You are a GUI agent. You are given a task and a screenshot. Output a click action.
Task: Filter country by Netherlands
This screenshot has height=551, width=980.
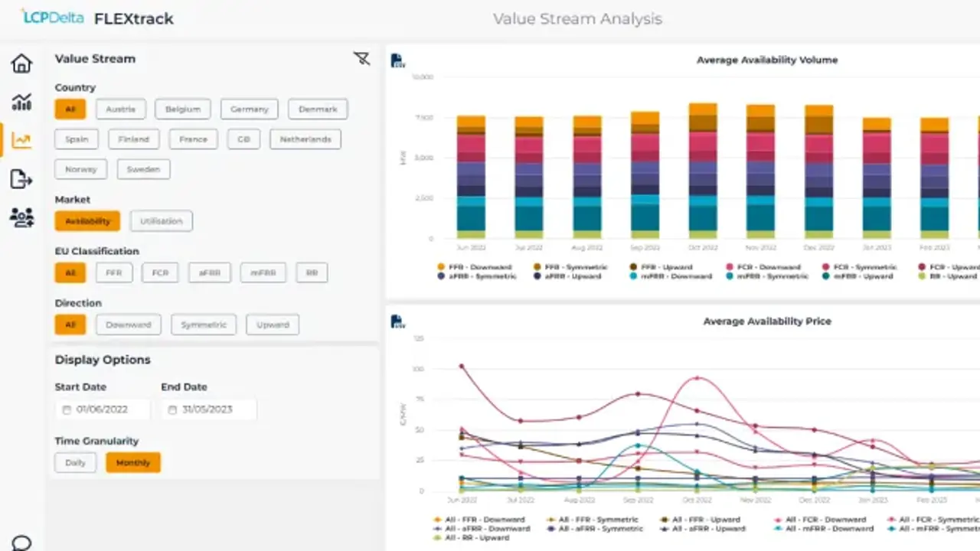point(305,139)
